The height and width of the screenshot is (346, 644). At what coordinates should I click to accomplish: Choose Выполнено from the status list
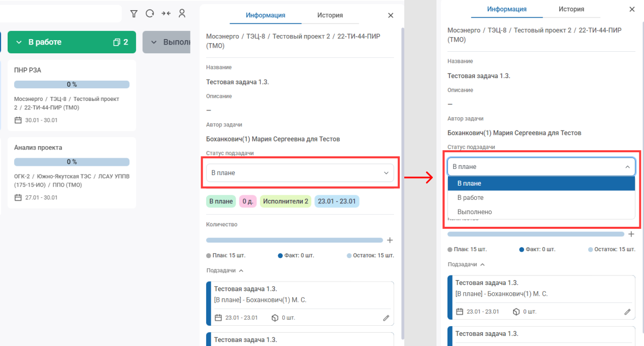coord(474,212)
